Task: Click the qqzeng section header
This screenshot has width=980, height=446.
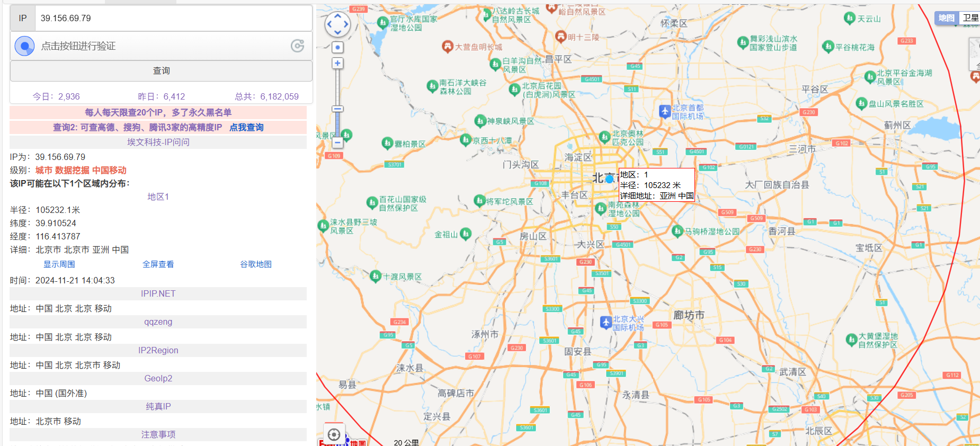Action: pos(158,322)
